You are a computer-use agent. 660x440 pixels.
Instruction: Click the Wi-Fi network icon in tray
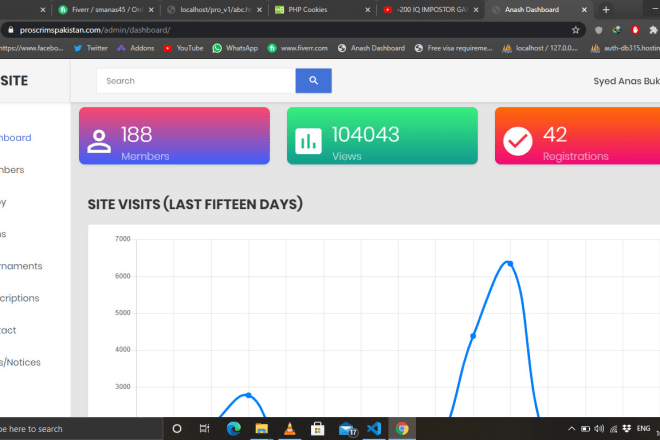coord(613,429)
